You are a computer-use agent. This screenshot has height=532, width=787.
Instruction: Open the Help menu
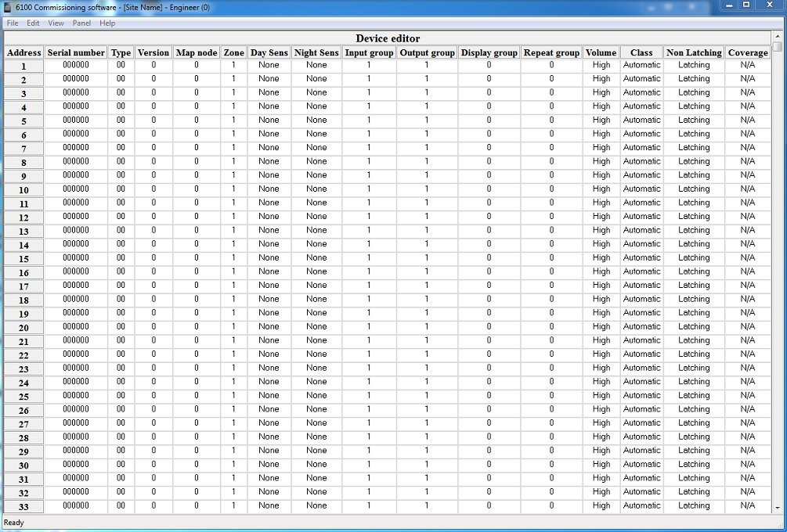click(107, 23)
